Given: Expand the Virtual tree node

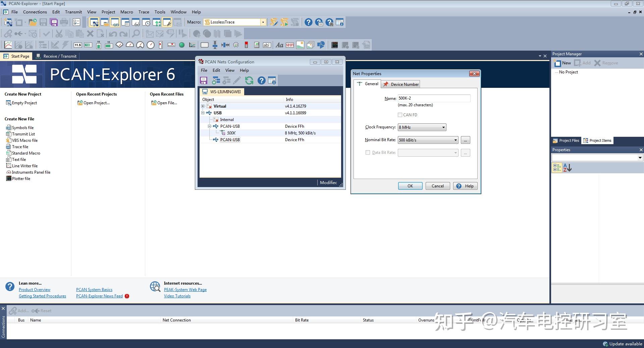Looking at the screenshot, I should 203,106.
